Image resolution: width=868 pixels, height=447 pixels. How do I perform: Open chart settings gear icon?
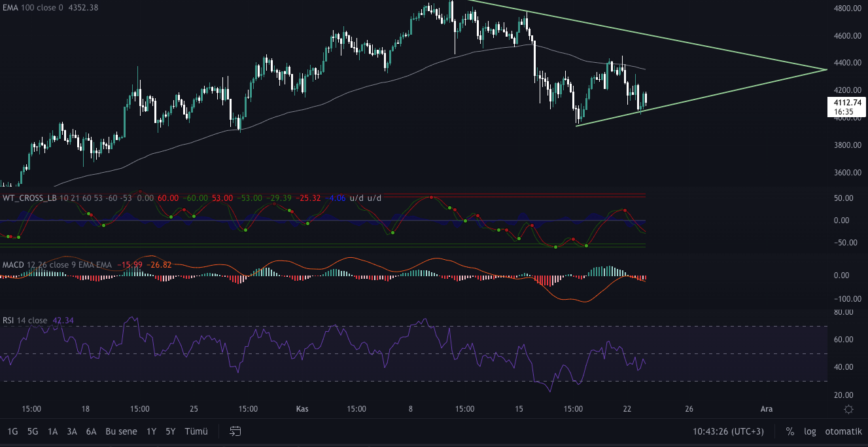848,409
